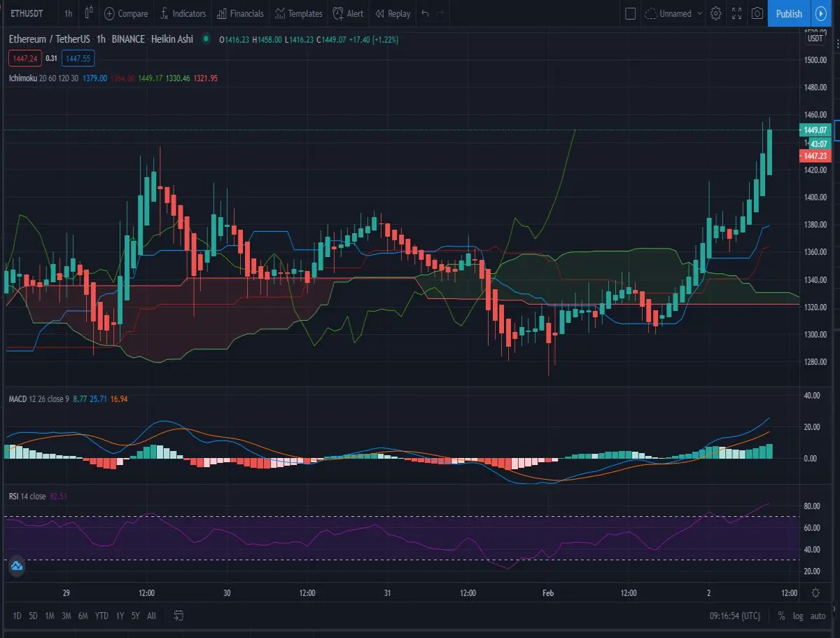Undo the last chart action
The image size is (840, 638).
pyautogui.click(x=425, y=13)
